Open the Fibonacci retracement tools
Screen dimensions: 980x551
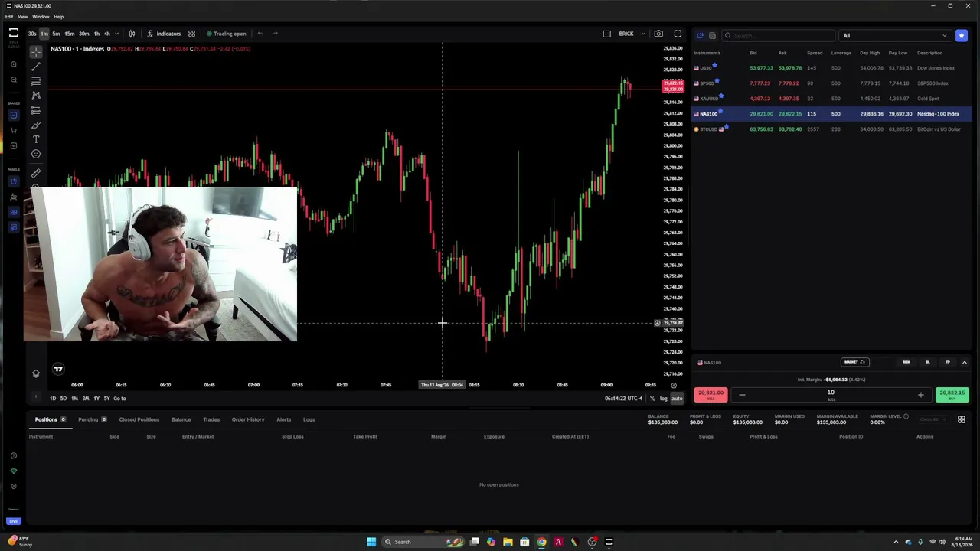[36, 81]
